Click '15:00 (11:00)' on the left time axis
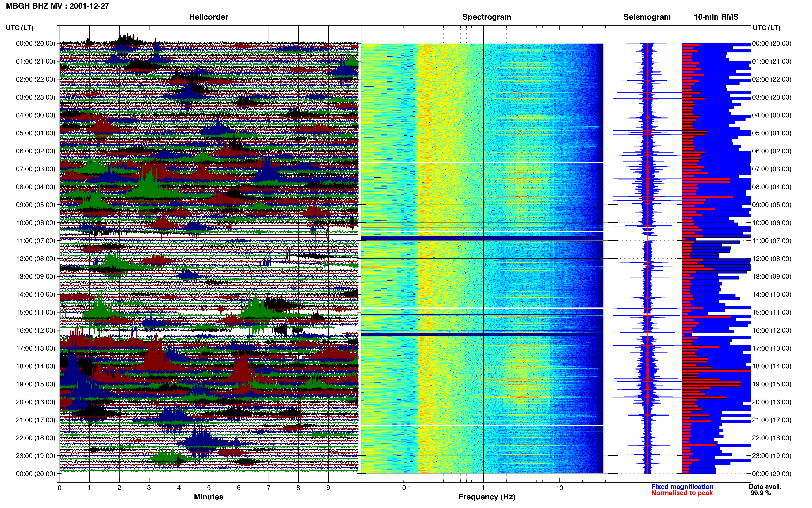The image size is (812, 508). pyautogui.click(x=35, y=313)
